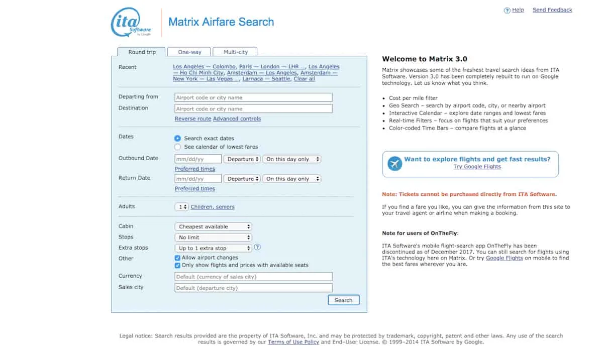Click the Destination input field
603x364 pixels.
coord(253,109)
